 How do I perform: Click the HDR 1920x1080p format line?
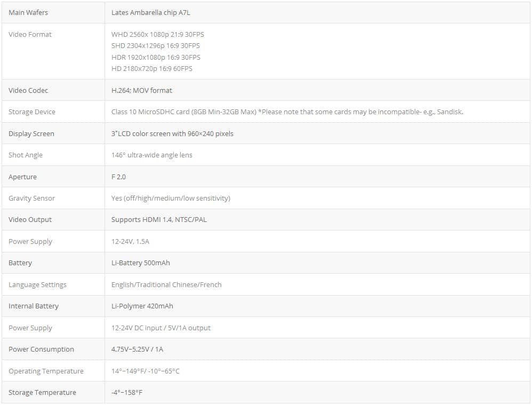[156, 57]
